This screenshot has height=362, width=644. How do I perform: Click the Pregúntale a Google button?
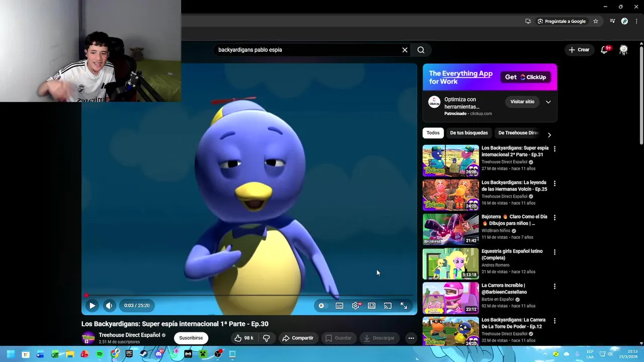(x=561, y=21)
